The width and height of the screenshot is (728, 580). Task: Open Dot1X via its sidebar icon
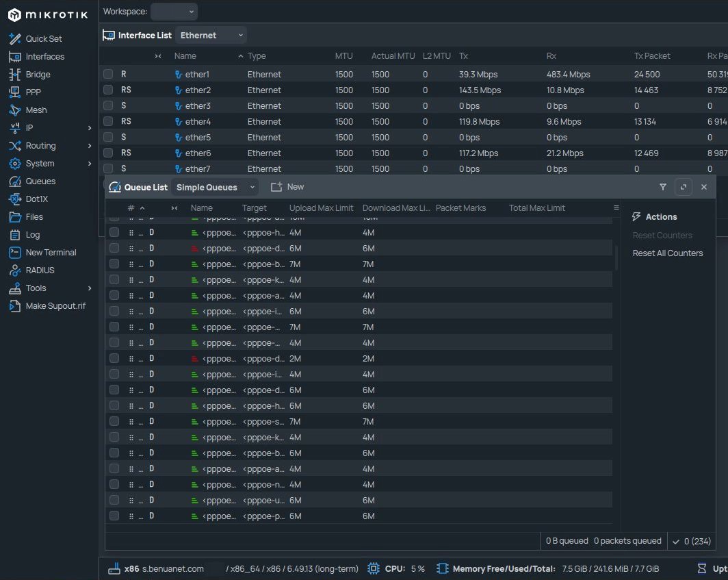tap(15, 199)
